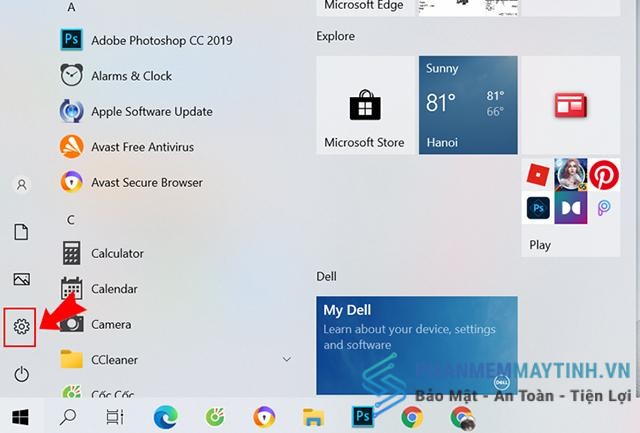Launch Avast Free Antivirus
Image resolution: width=640 pixels, height=433 pixels.
[x=127, y=147]
